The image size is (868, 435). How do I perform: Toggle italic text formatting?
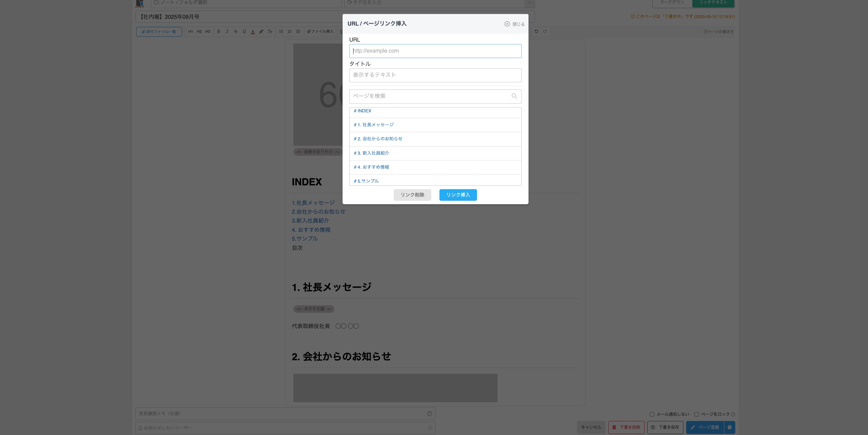pos(227,31)
